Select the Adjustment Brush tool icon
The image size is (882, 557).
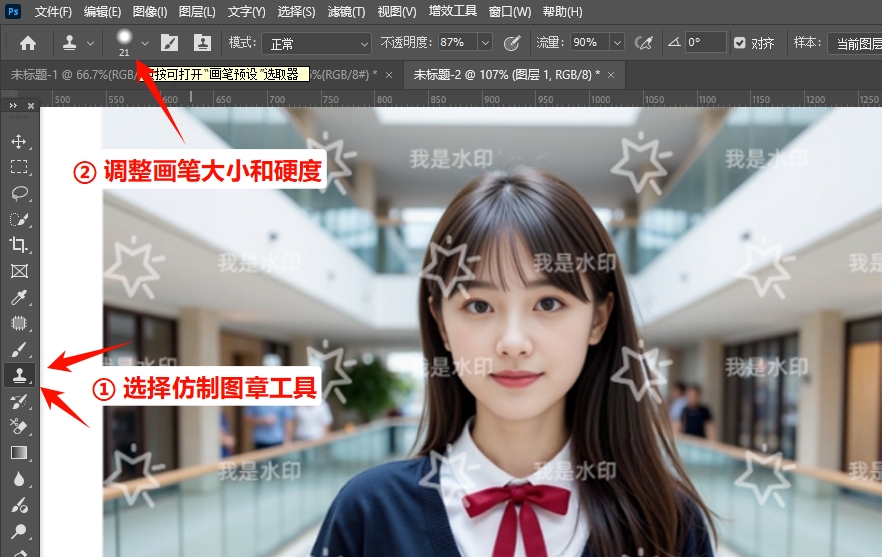(x=19, y=505)
